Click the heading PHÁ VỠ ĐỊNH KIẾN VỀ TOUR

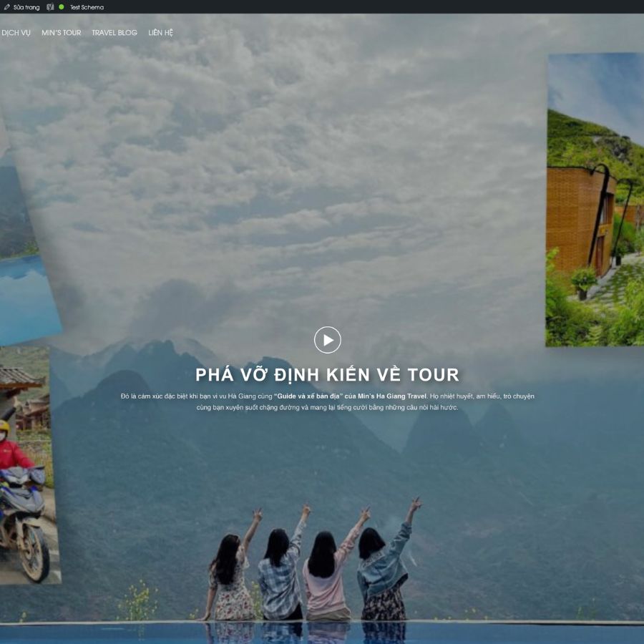pyautogui.click(x=328, y=374)
